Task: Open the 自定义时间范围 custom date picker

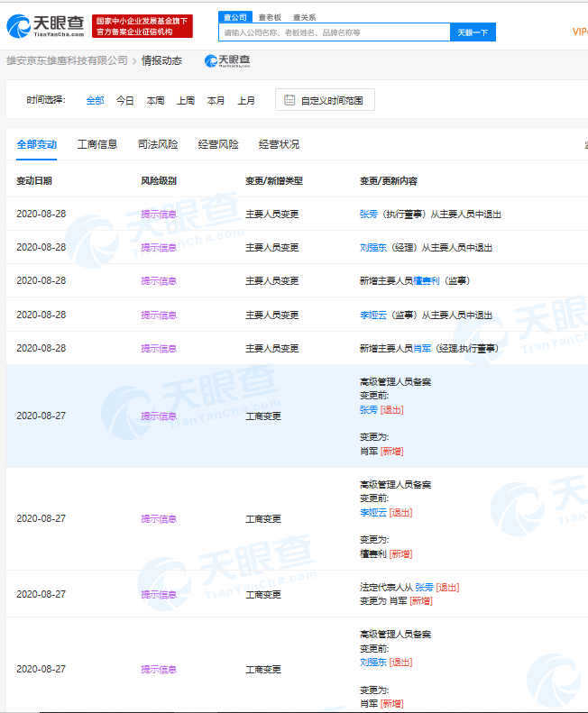Action: [x=325, y=100]
